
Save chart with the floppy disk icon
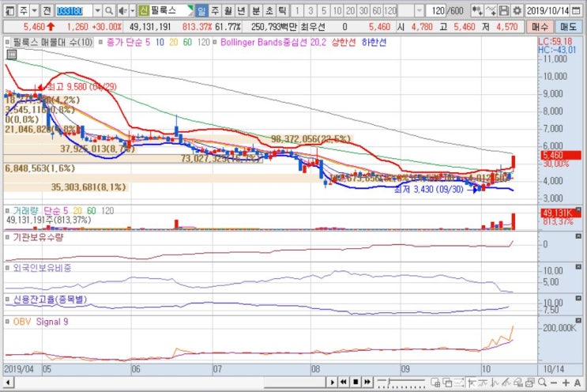(504, 11)
